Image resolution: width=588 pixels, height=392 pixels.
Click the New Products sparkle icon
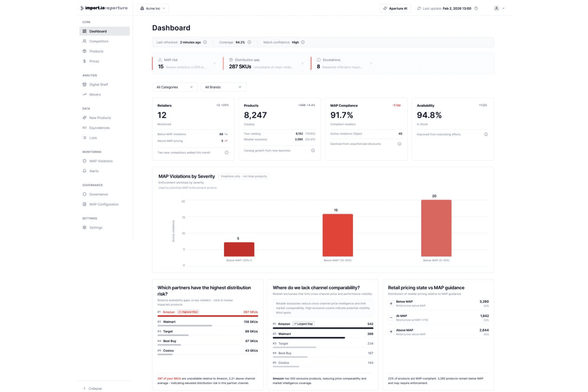[84, 118]
